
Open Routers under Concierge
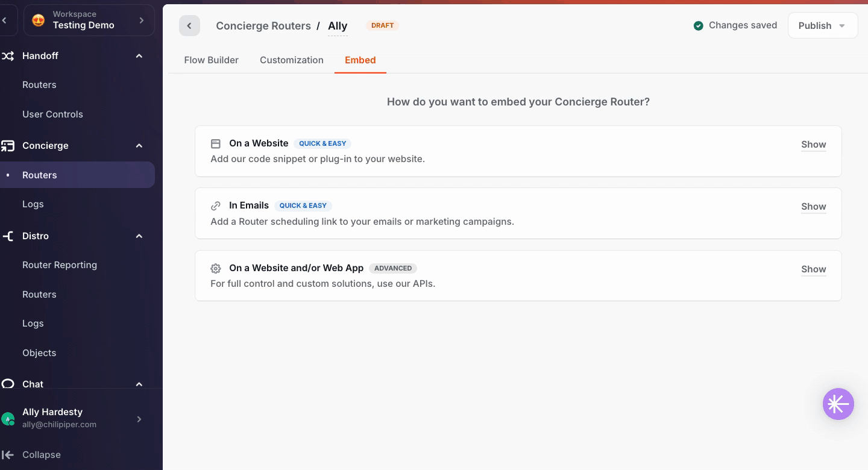click(77, 175)
